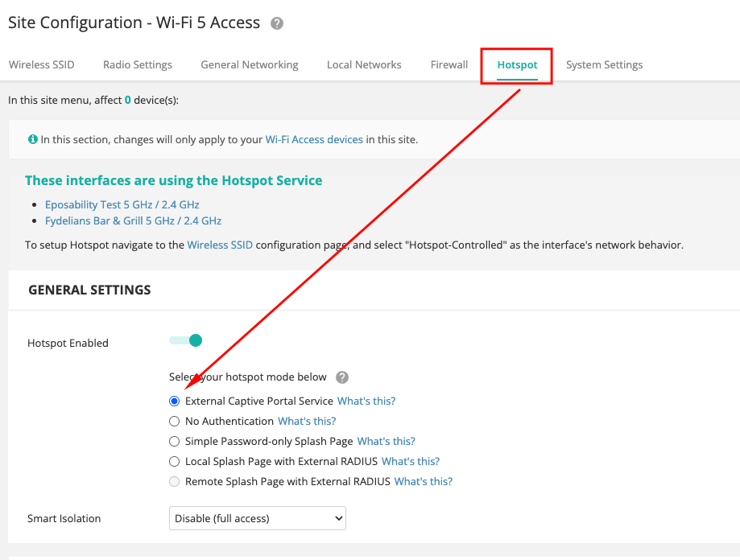
Task: Select the No Authentication radio option
Action: click(175, 422)
